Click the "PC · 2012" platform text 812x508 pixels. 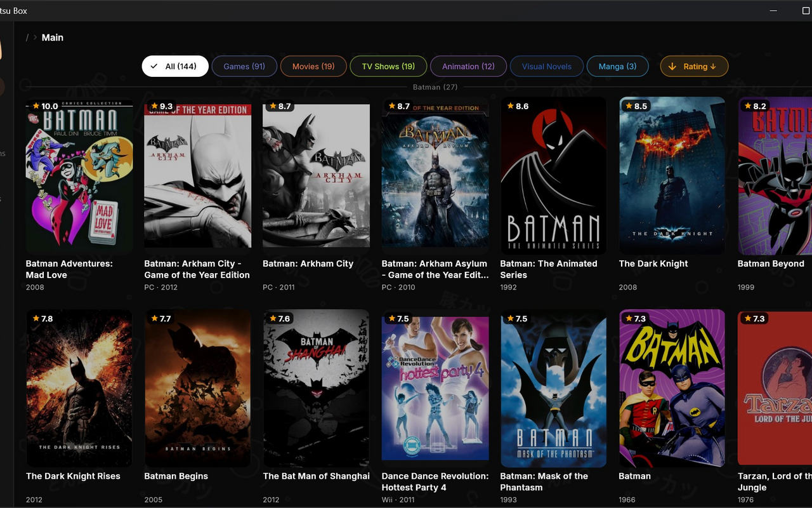click(x=160, y=288)
